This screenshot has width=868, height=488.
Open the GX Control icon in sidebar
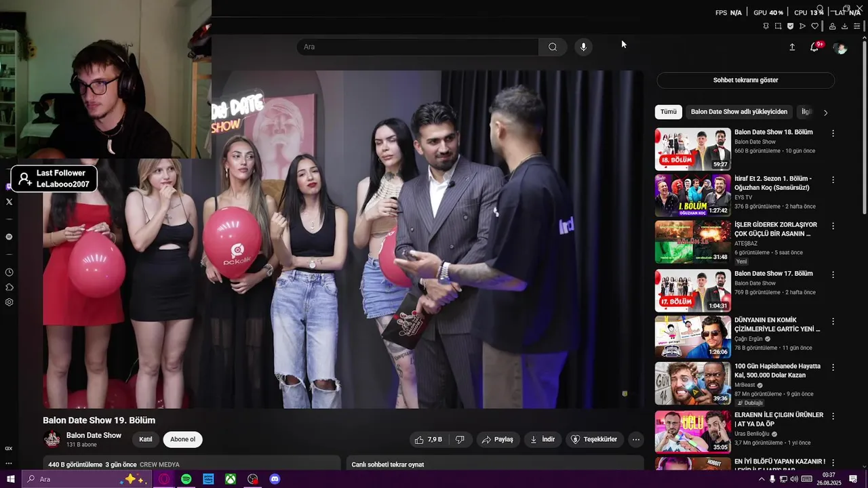(x=9, y=448)
